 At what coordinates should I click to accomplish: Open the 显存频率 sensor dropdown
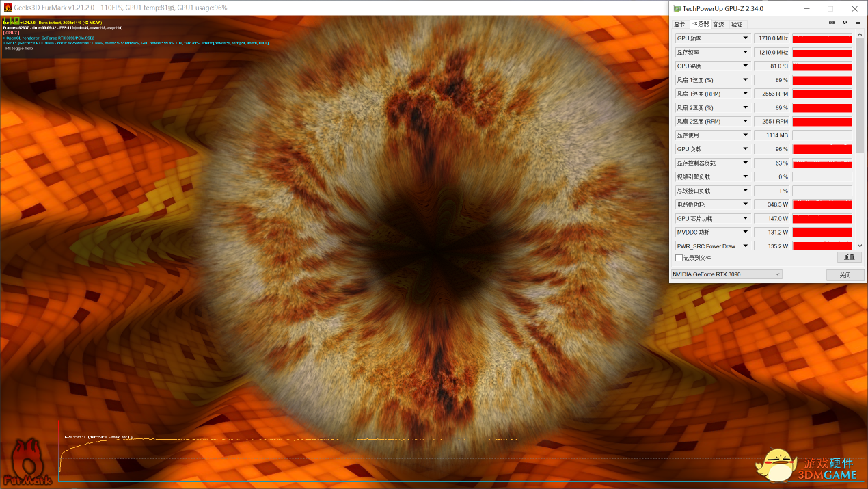click(x=746, y=52)
